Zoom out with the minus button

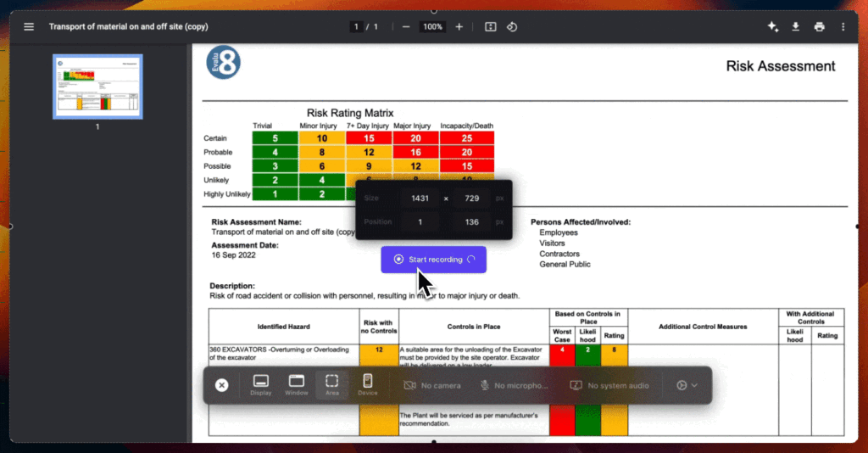coord(406,26)
